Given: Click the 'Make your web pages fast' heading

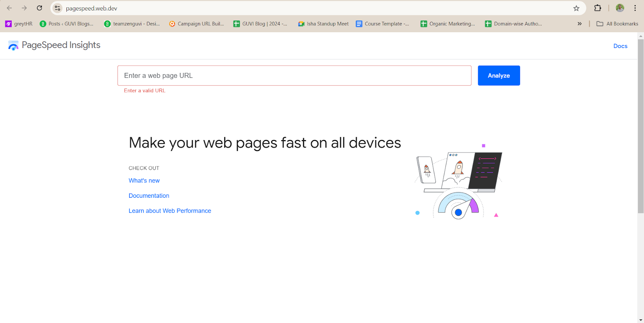Looking at the screenshot, I should (265, 143).
